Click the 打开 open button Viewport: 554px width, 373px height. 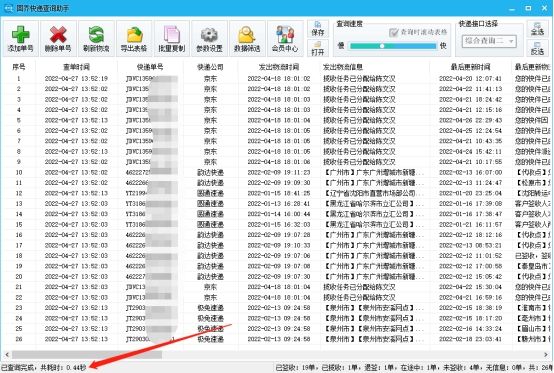point(318,48)
